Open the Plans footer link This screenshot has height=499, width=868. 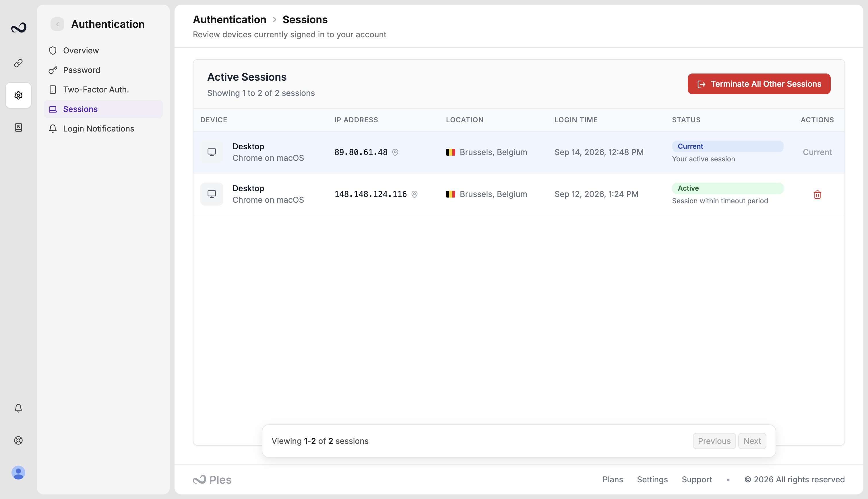(613, 479)
